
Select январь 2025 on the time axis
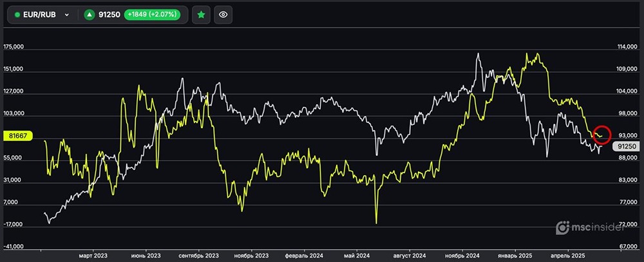516,256
